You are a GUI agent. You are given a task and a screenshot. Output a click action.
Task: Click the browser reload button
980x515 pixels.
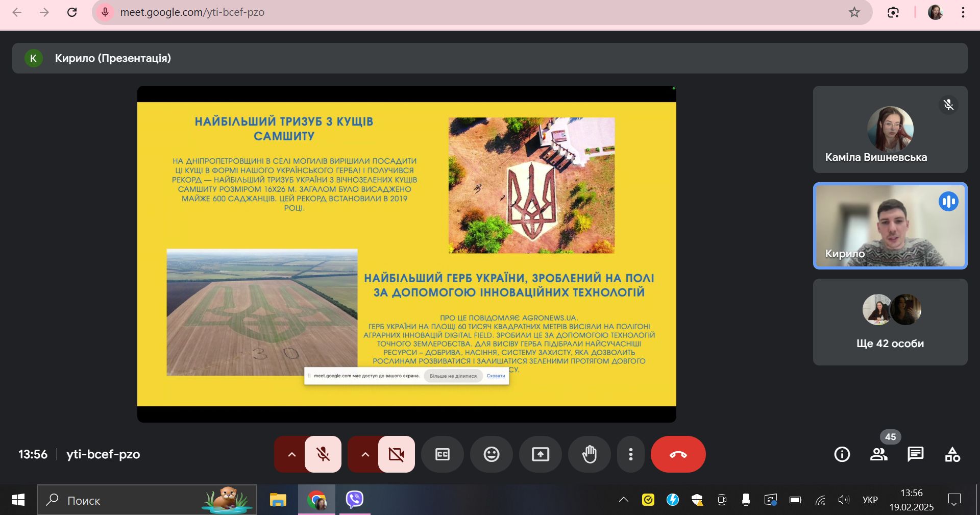(x=72, y=12)
